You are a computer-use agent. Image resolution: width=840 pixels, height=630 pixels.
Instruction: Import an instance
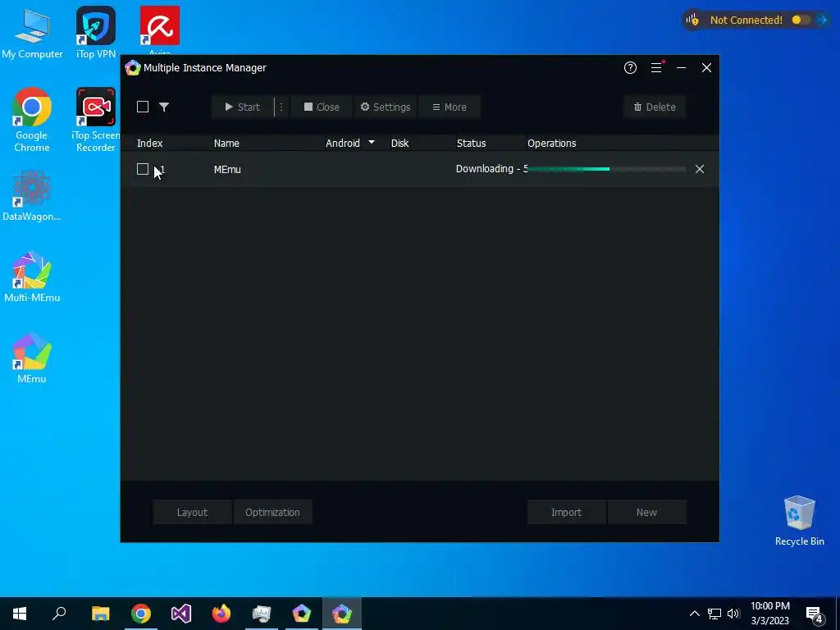click(x=566, y=512)
